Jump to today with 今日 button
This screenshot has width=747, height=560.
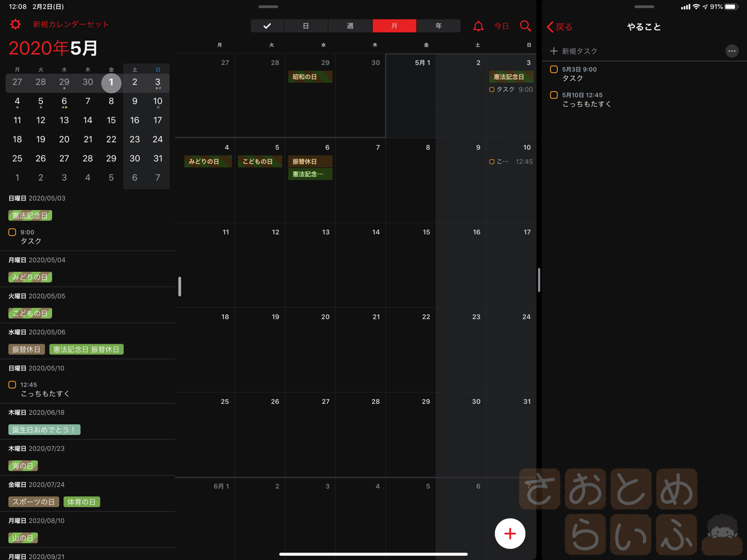point(501,26)
